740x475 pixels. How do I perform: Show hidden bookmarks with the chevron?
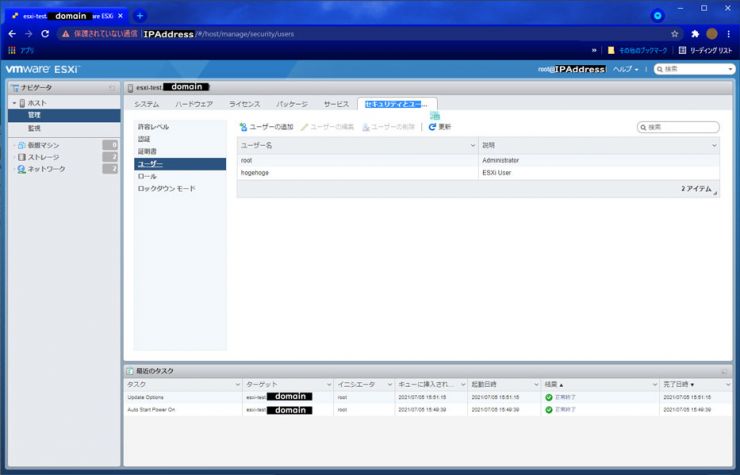pos(594,50)
